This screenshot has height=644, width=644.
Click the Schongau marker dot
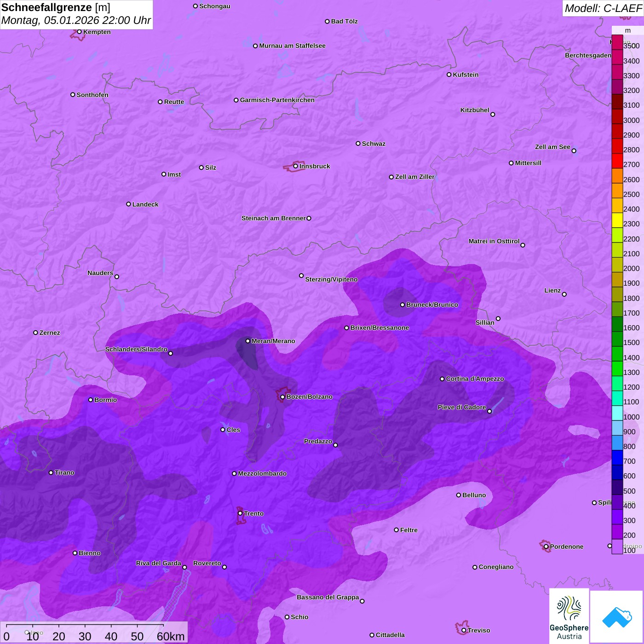(195, 6)
